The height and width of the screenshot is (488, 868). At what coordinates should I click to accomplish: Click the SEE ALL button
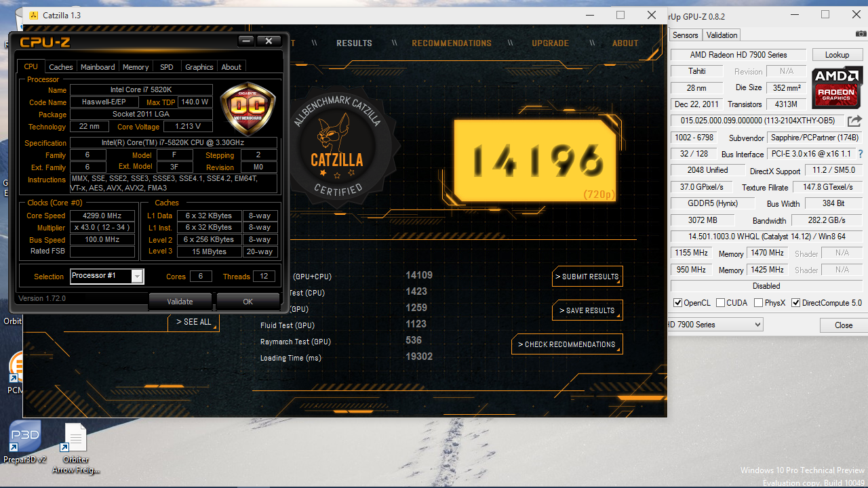(x=193, y=322)
